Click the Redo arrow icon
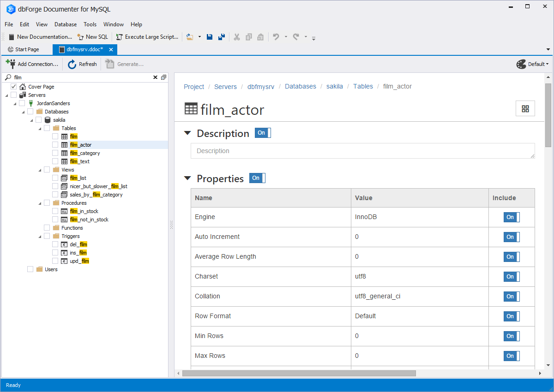This screenshot has height=392, width=554. [296, 37]
